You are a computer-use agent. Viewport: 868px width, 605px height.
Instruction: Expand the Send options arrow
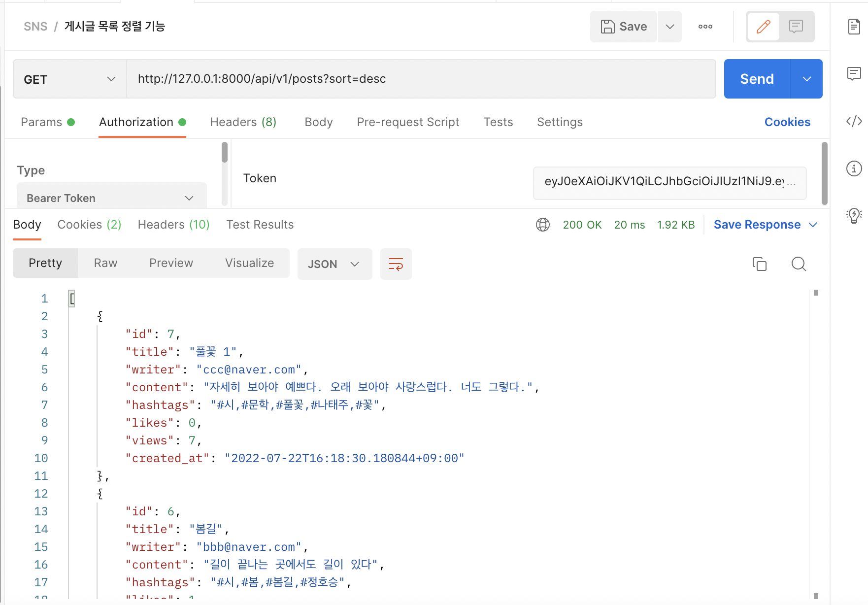tap(807, 79)
